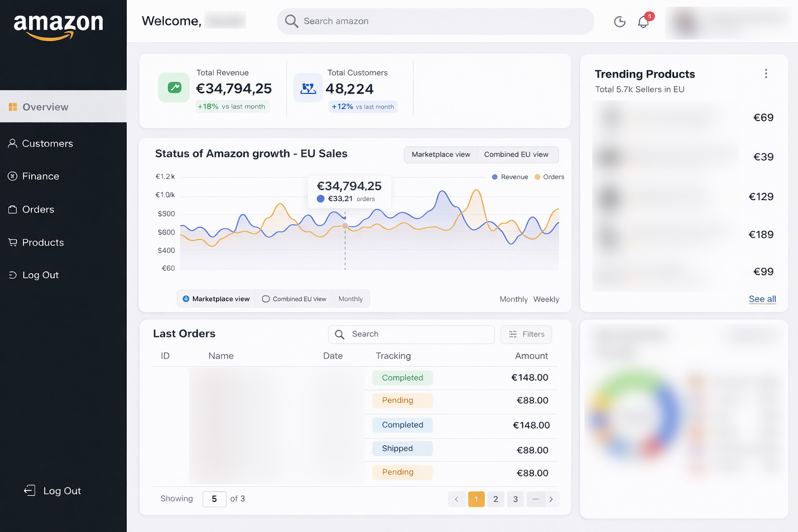Open the Showing 5 rows selector
The image size is (798, 532).
point(214,499)
